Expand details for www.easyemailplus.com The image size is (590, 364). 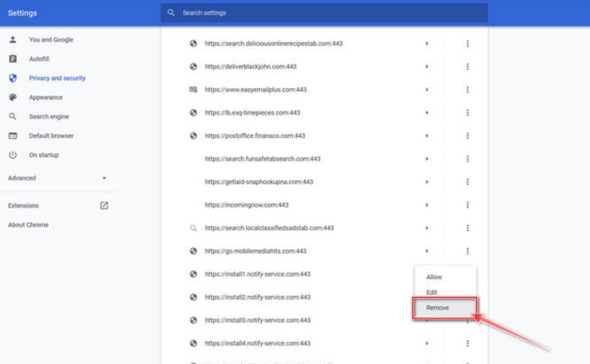427,89
